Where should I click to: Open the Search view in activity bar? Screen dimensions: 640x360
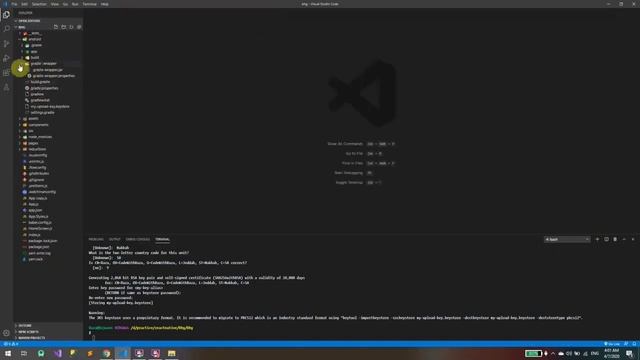click(x=6, y=29)
